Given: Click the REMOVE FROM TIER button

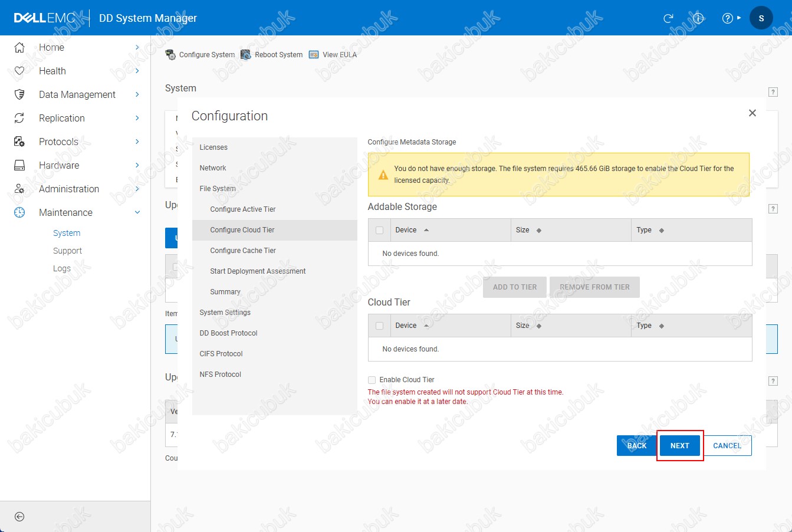Looking at the screenshot, I should click(594, 287).
